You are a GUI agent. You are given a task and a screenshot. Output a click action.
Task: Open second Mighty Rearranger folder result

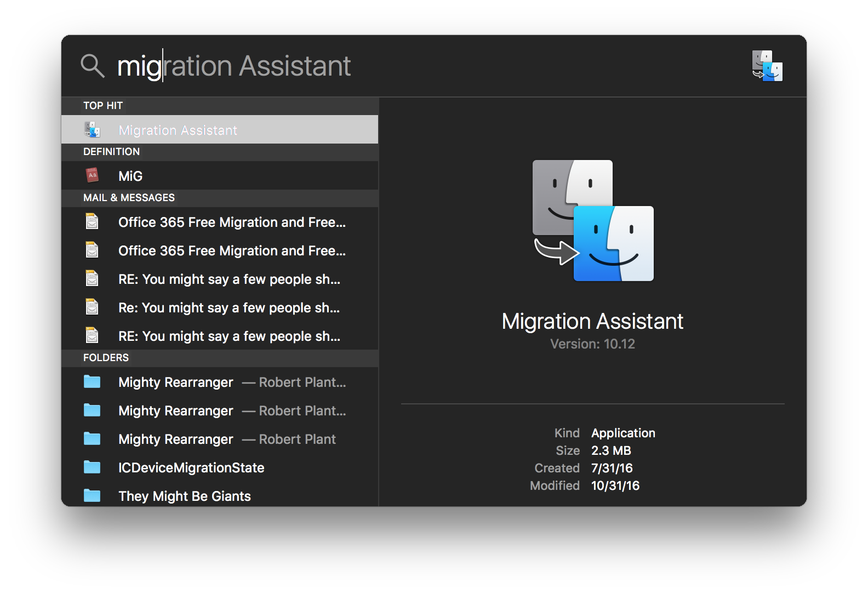[220, 410]
